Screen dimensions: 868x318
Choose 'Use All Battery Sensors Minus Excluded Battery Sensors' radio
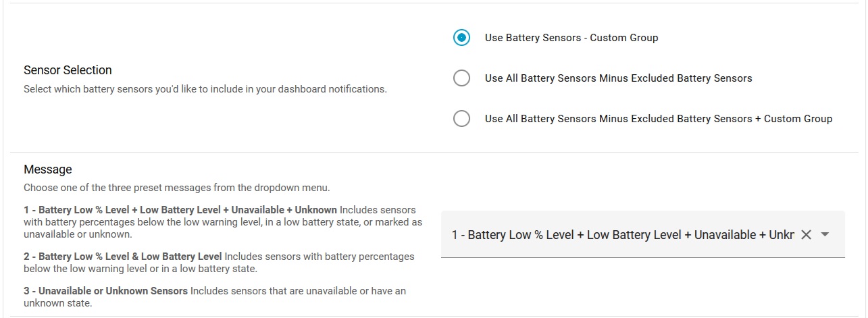(x=461, y=78)
